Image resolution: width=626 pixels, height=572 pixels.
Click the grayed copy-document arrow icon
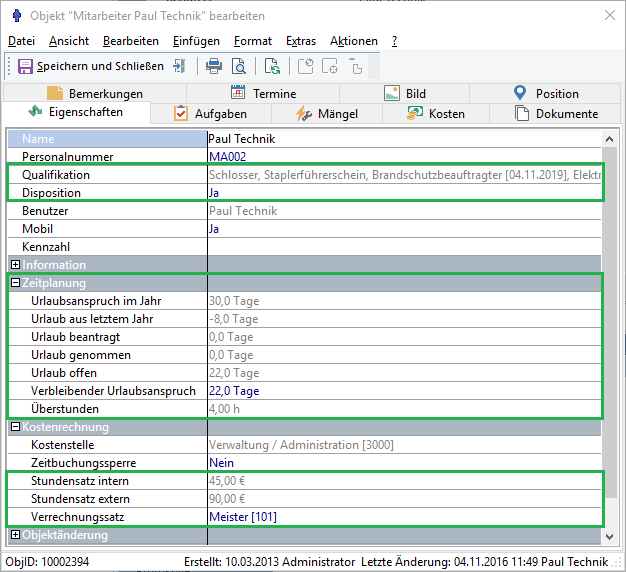pyautogui.click(x=355, y=66)
